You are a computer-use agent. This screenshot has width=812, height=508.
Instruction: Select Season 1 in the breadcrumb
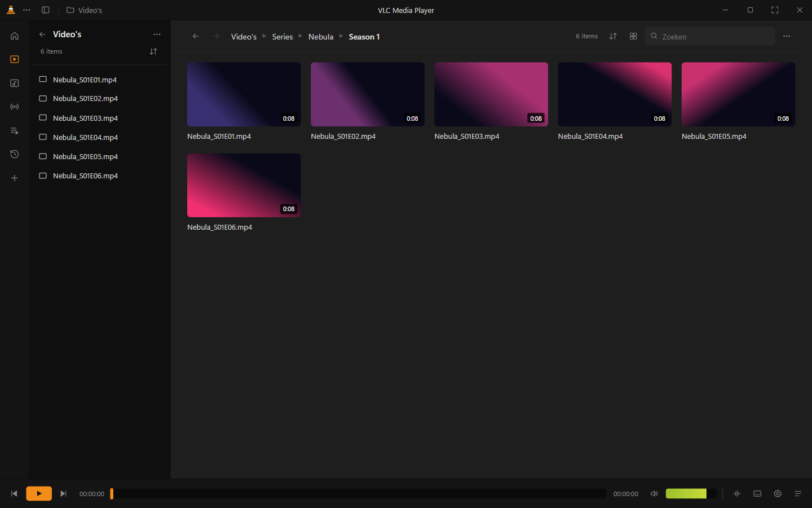pyautogui.click(x=364, y=37)
